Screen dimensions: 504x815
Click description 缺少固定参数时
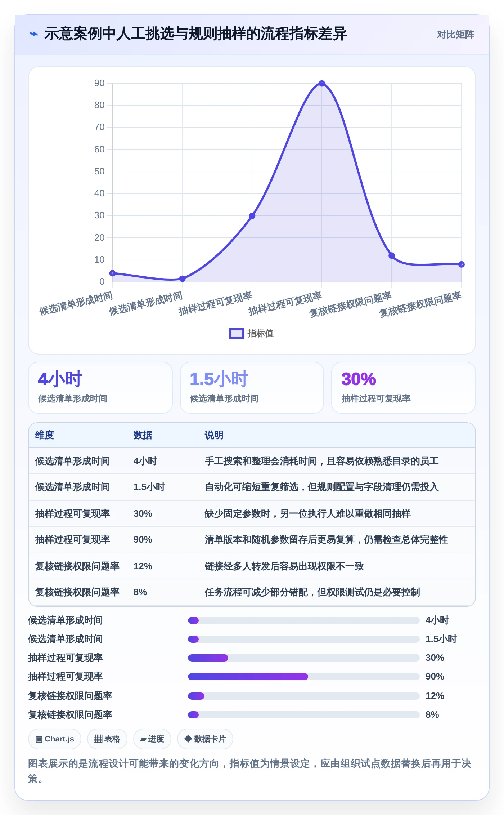click(x=308, y=514)
